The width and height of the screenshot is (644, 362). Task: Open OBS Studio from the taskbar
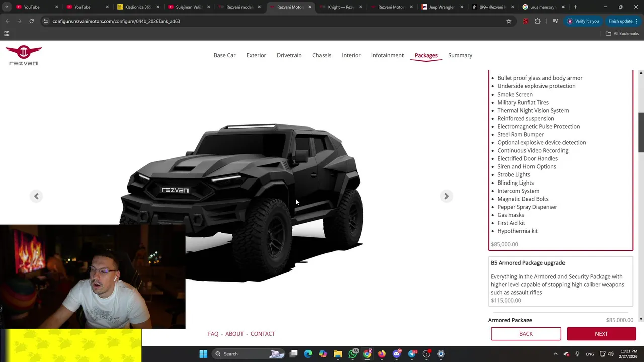click(426, 354)
